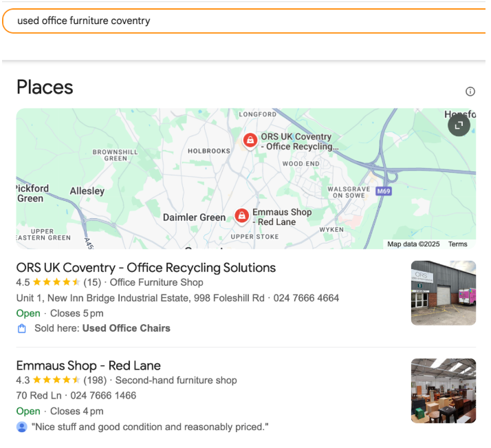491x448 pixels.
Task: Click 'Closes 5 pm' hours text
Action: tap(77, 313)
